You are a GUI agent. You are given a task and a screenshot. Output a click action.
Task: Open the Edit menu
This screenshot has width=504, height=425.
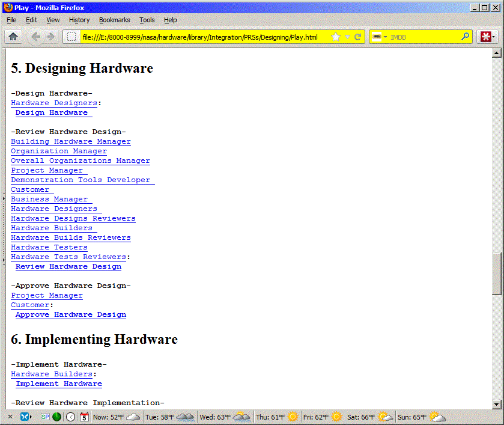click(31, 20)
